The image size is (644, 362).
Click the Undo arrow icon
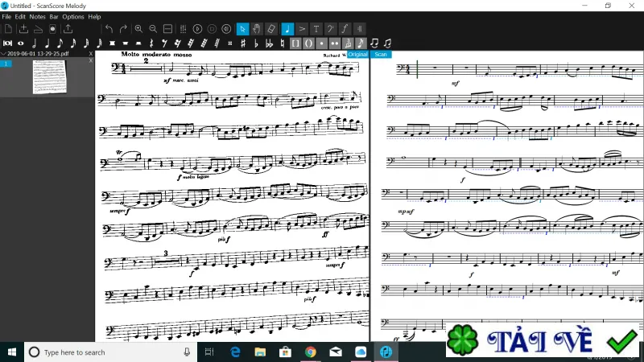pyautogui.click(x=109, y=29)
